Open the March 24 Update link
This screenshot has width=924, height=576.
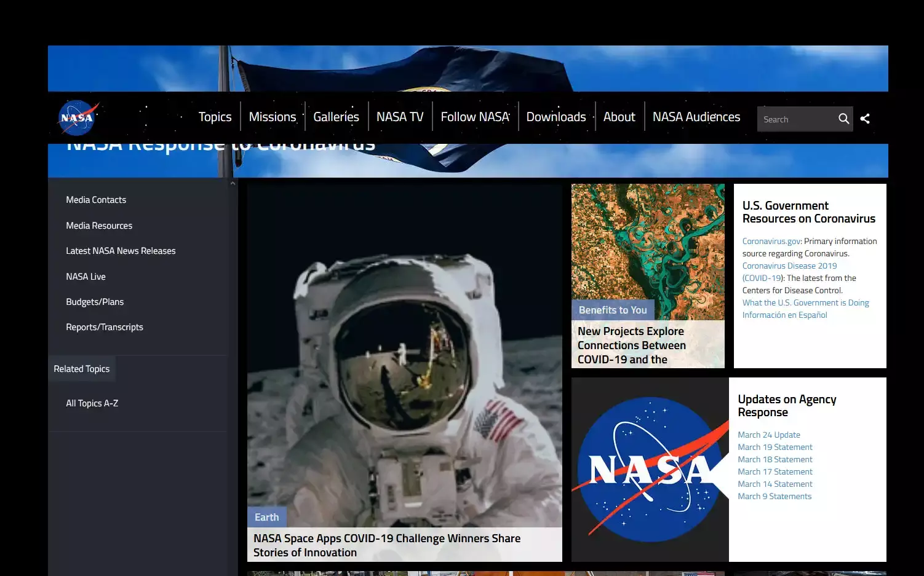click(768, 435)
